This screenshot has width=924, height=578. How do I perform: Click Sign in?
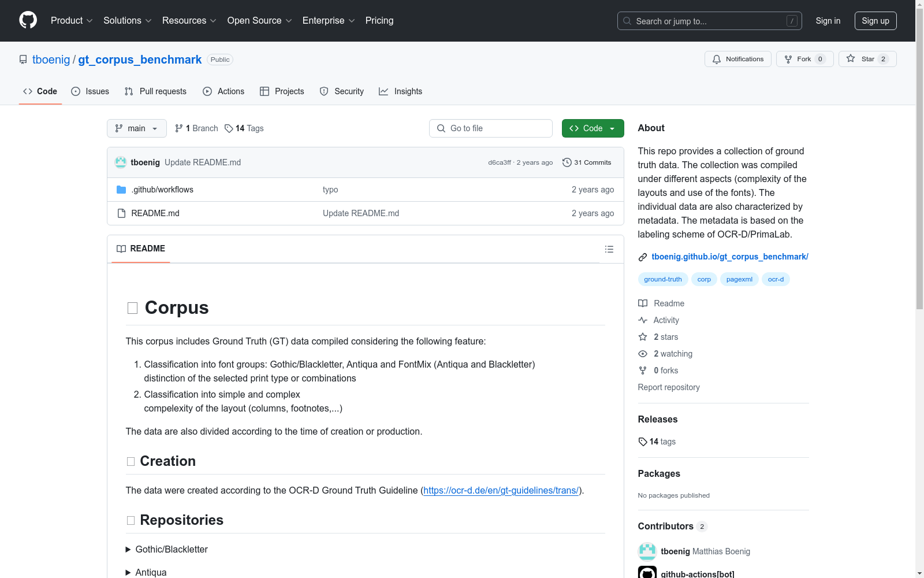tap(828, 21)
